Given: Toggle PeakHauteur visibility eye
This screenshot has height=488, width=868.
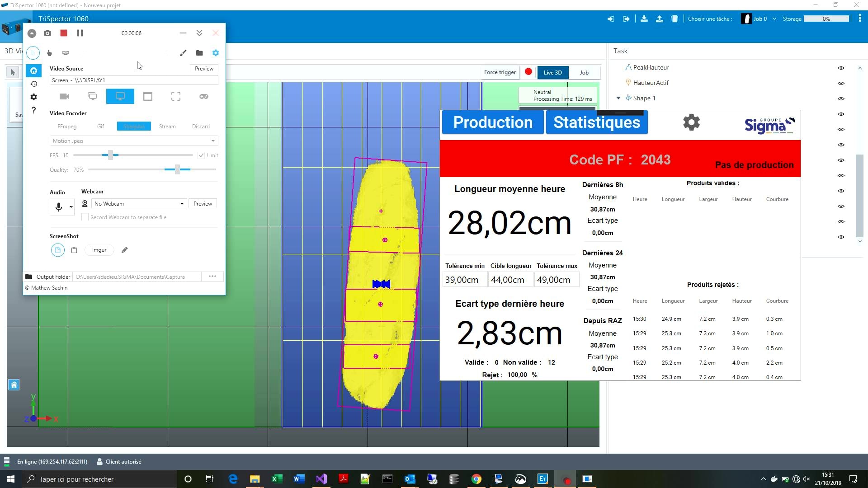Looking at the screenshot, I should pyautogui.click(x=841, y=68).
